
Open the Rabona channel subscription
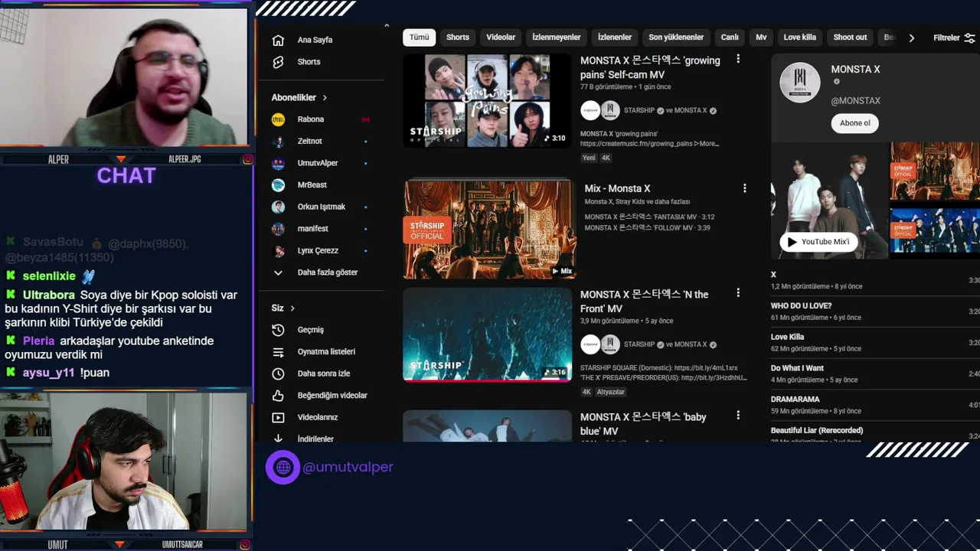tap(311, 119)
